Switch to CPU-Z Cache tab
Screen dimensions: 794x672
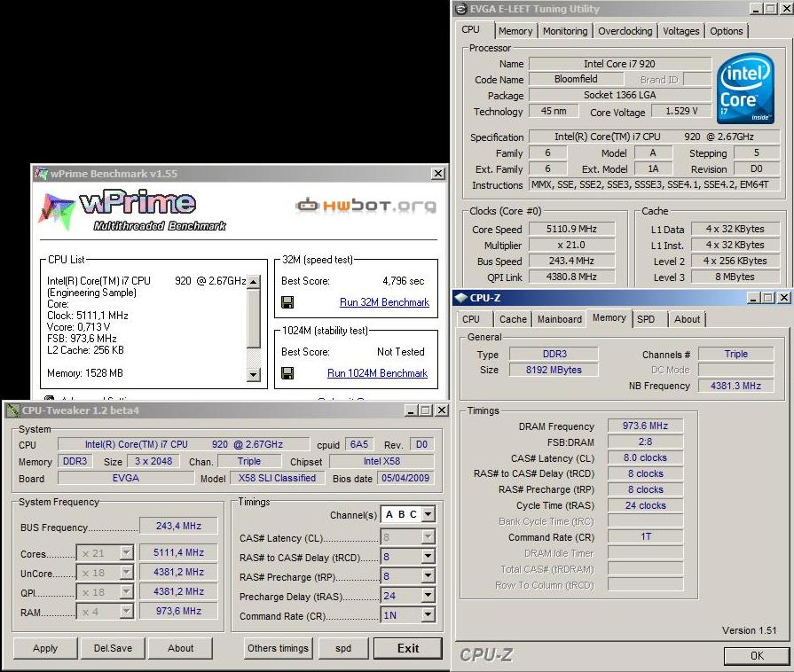coord(513,319)
